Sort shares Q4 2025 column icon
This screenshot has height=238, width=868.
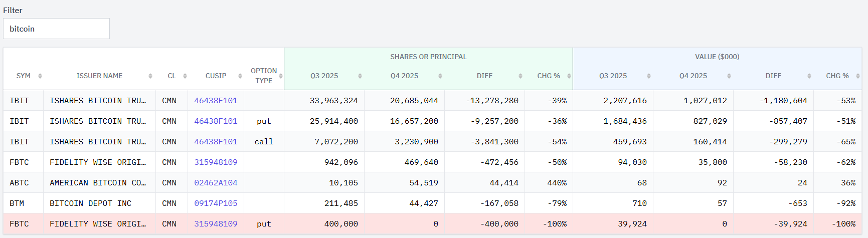pyautogui.click(x=440, y=76)
